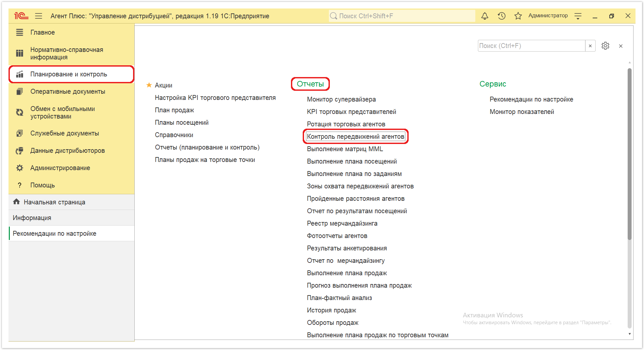
Task: Switch to Рекомендации по настройке open tab
Action: click(72, 233)
